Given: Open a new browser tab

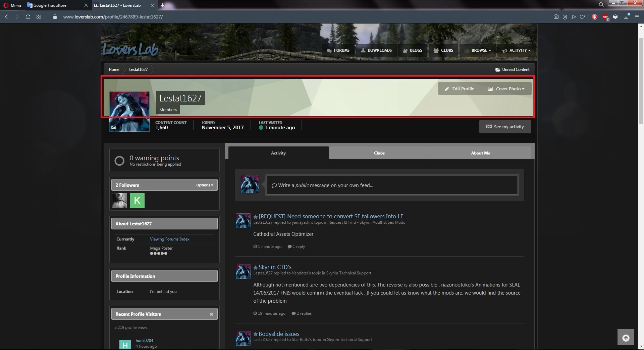Looking at the screenshot, I should 162,5.
